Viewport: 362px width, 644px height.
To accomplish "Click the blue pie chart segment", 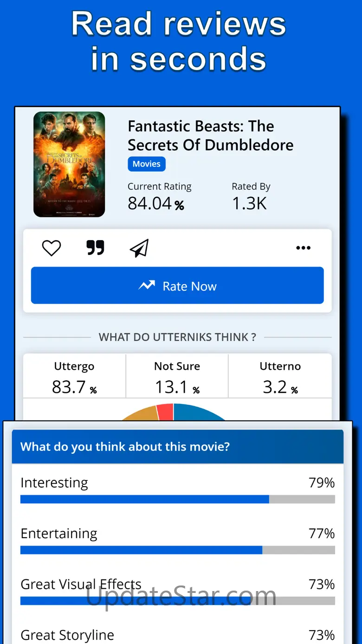I will pyautogui.click(x=199, y=413).
